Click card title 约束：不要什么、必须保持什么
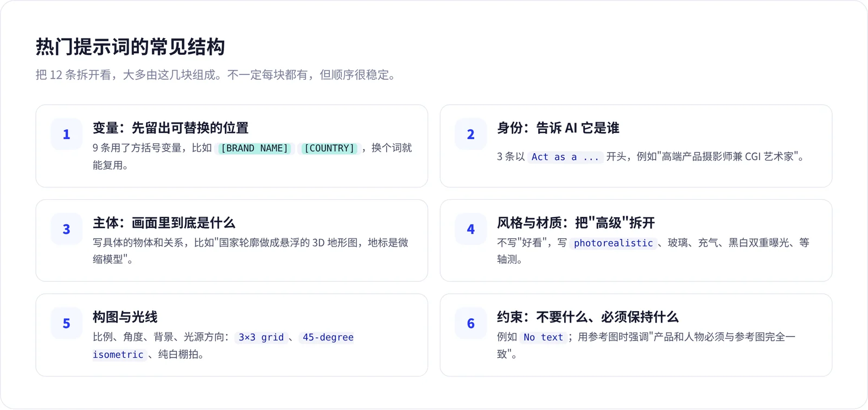Screen dimensions: 868x410 point(588,317)
